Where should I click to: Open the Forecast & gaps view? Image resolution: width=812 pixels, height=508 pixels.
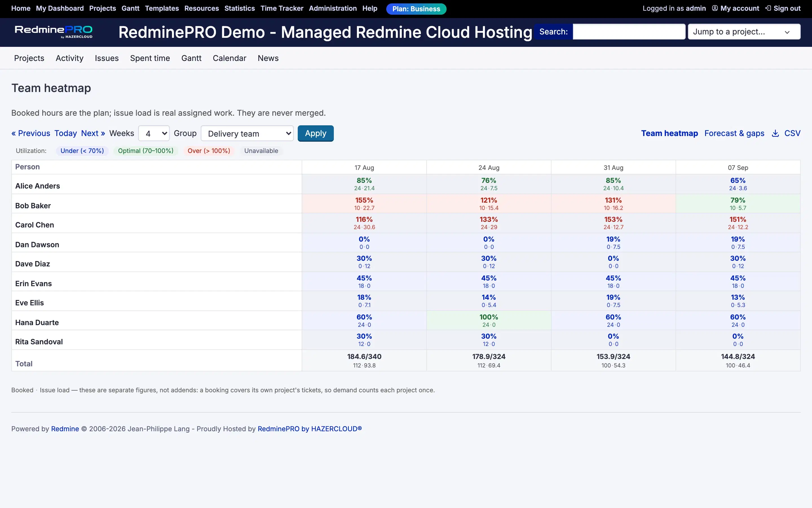734,133
